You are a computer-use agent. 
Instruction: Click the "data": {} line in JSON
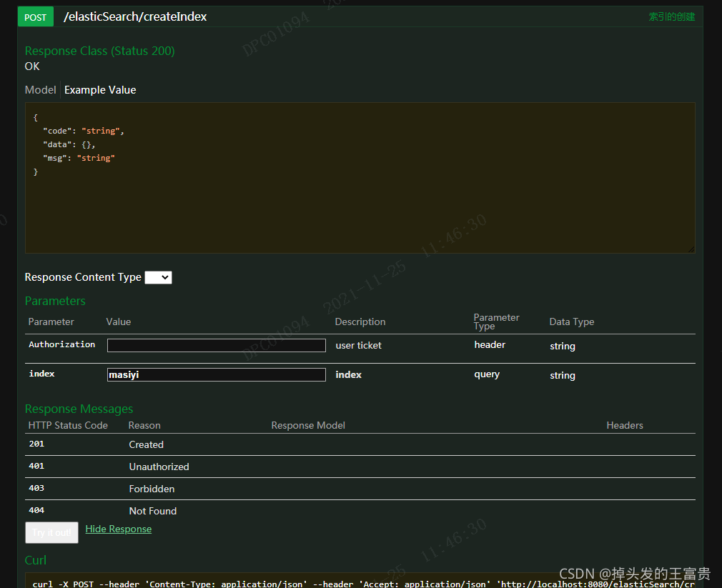tap(69, 144)
